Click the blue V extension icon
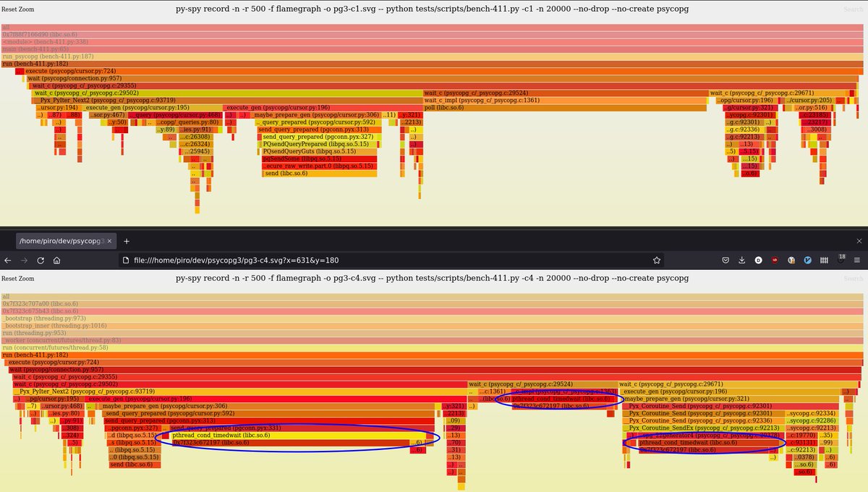 click(808, 260)
